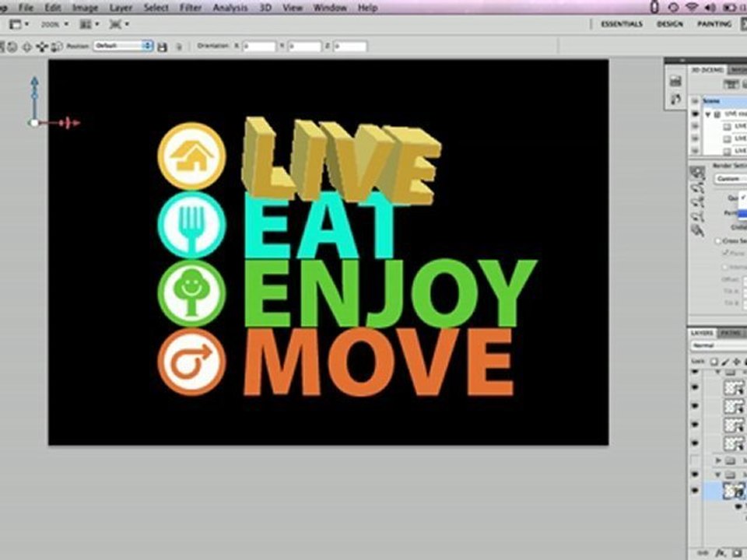Viewport: 747px width, 560px height.
Task: Switch to the Design workspace
Action: click(669, 24)
